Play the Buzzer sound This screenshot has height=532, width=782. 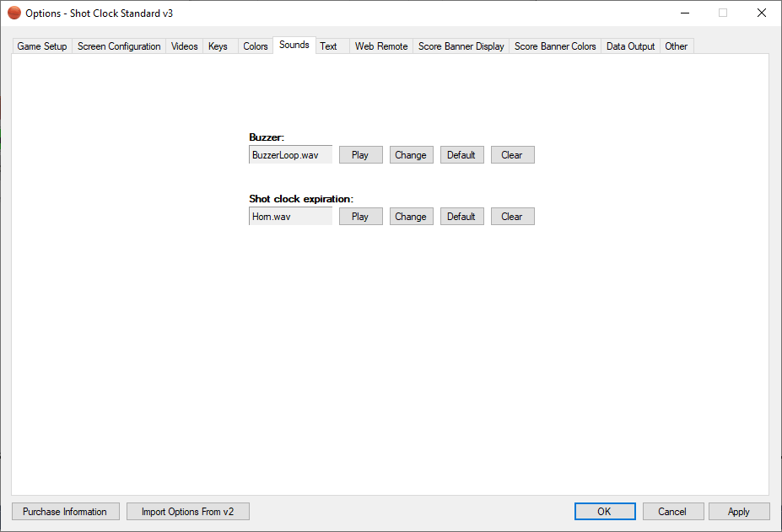(x=360, y=155)
